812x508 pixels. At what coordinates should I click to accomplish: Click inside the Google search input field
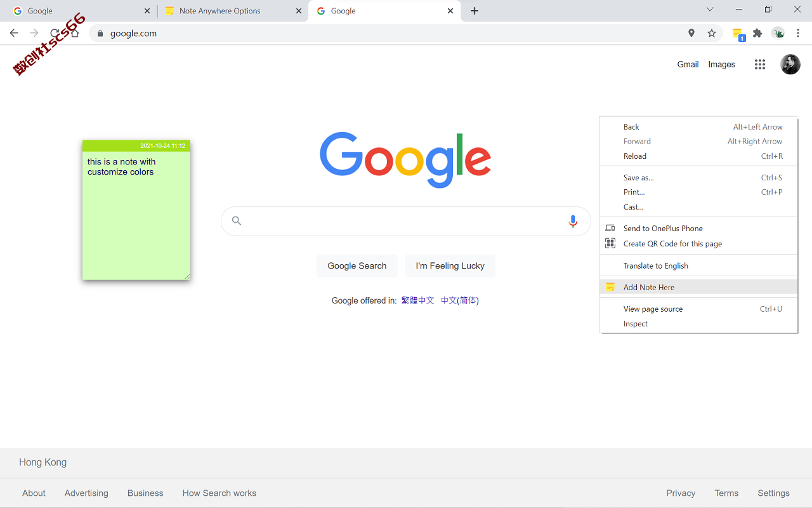406,221
